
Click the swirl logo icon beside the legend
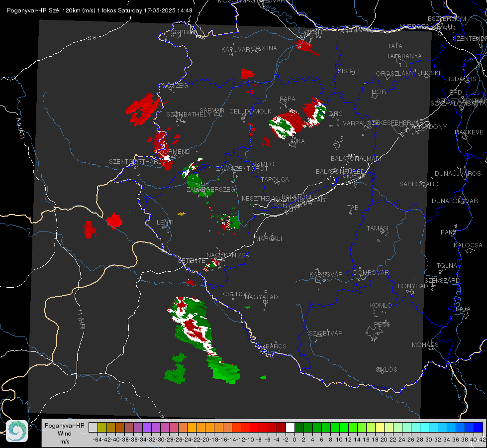(17, 431)
